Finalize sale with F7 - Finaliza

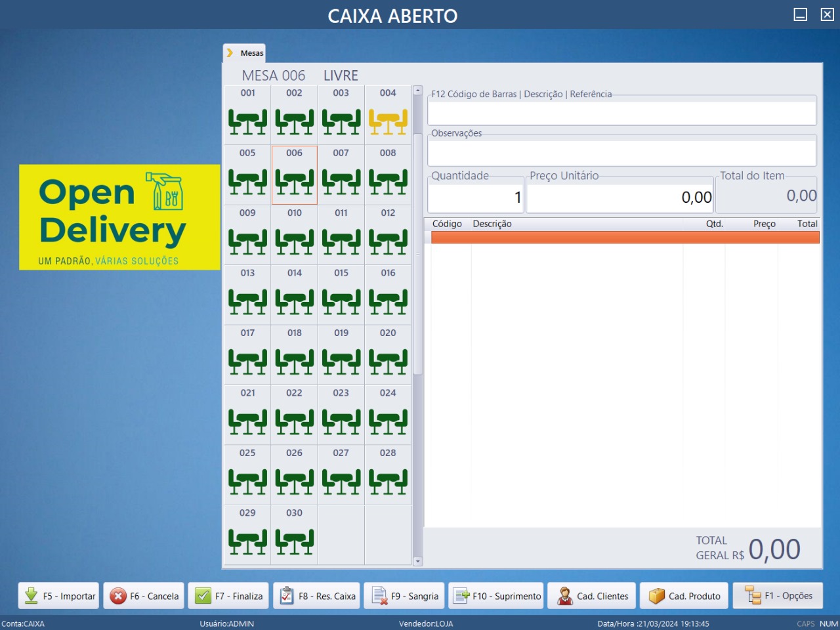tap(228, 596)
